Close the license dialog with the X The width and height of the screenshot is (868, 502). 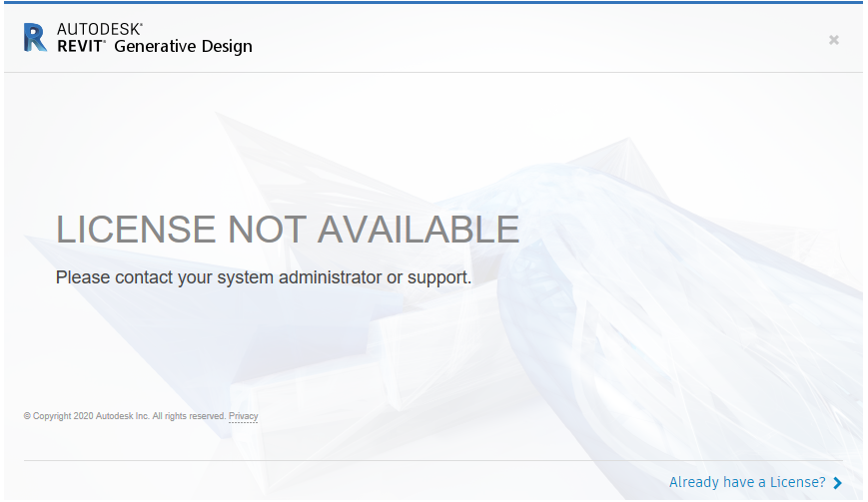click(x=834, y=40)
